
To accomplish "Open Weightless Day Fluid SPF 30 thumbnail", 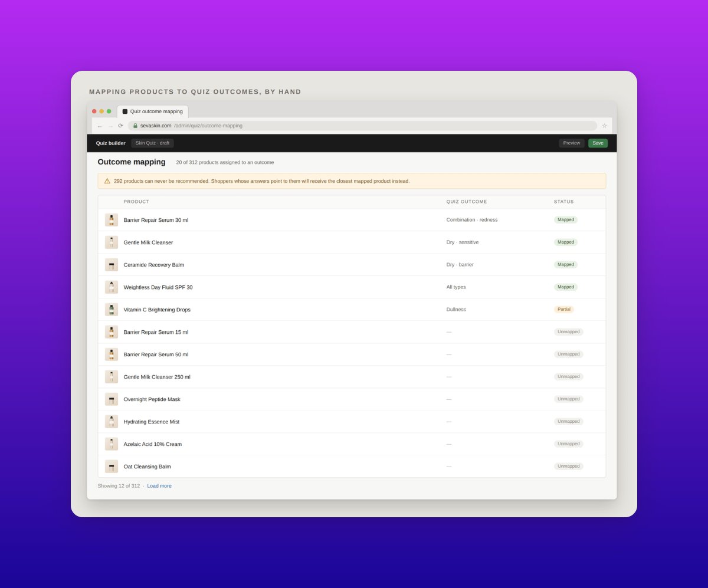I will 112,287.
